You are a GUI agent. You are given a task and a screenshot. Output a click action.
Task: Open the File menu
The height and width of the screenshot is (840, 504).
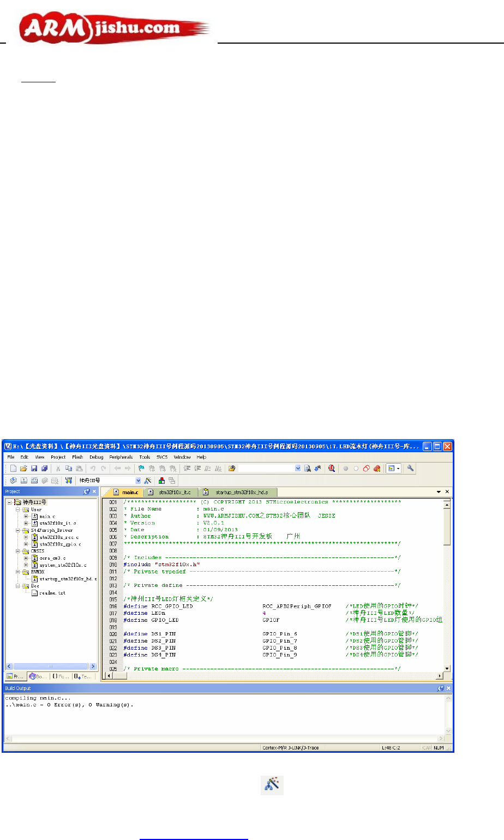tap(11, 457)
